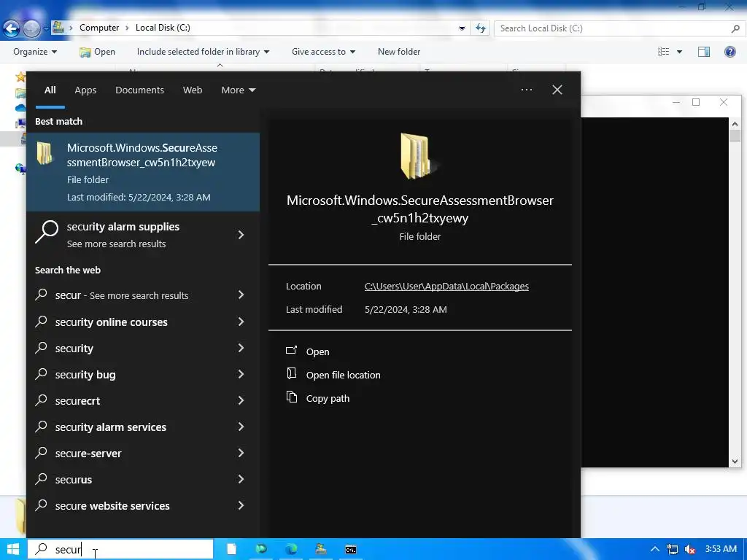Select 'security online courses' web suggestion
The width and height of the screenshot is (747, 560).
(x=111, y=322)
